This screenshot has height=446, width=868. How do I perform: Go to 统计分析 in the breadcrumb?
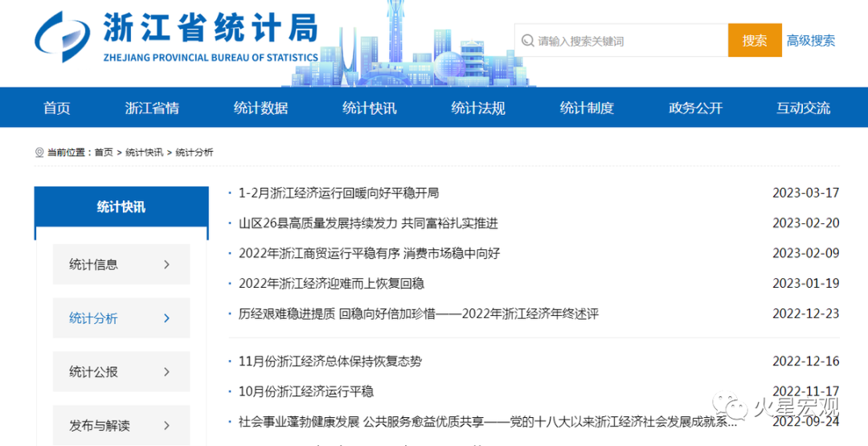[194, 153]
